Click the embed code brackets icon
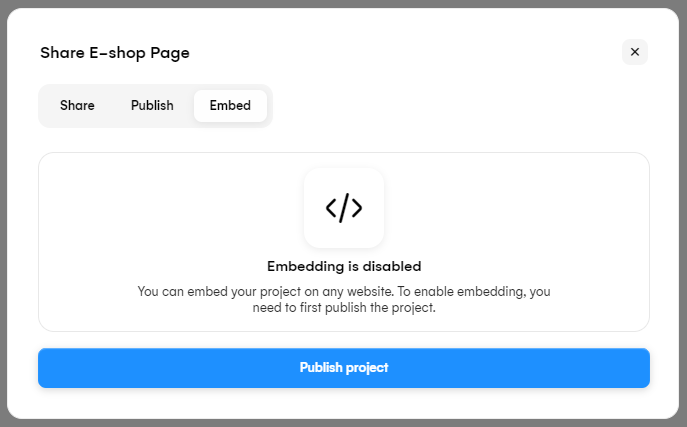This screenshot has height=427, width=687. tap(343, 208)
